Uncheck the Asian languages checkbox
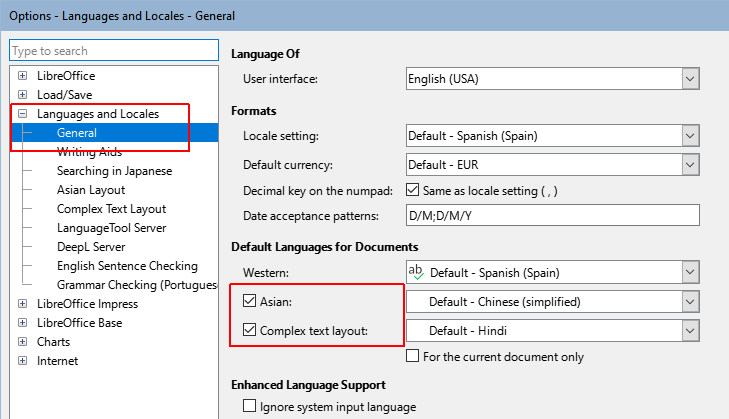The image size is (729, 419). [250, 301]
